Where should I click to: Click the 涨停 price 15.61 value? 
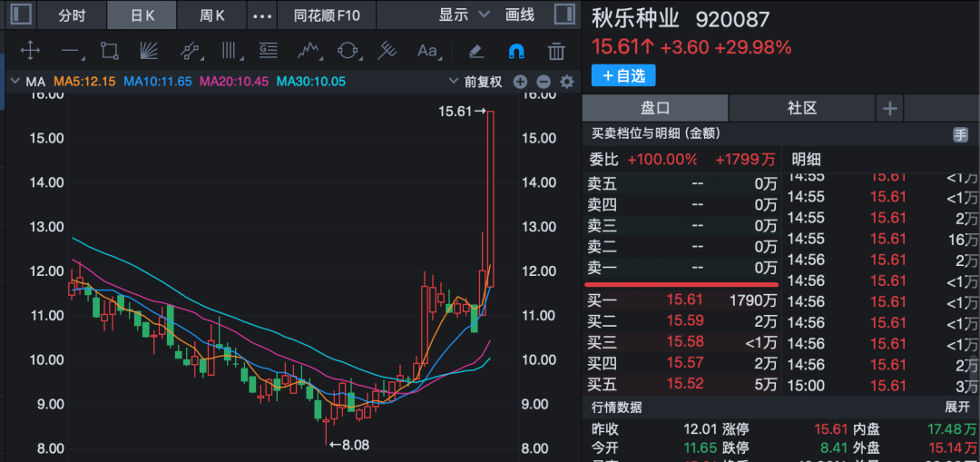(830, 429)
